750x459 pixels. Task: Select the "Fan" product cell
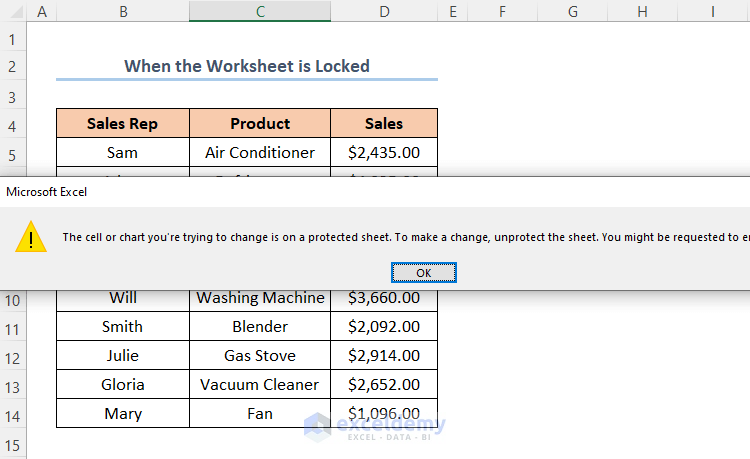[x=260, y=414]
